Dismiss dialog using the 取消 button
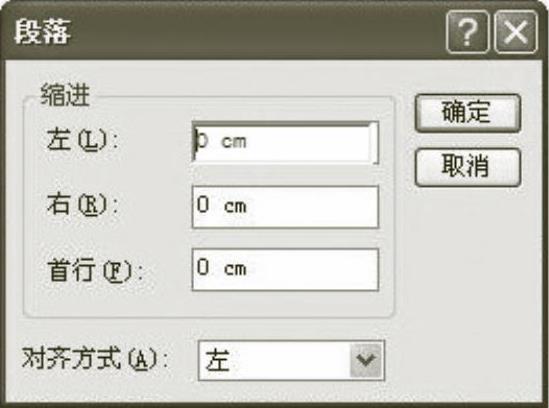This screenshot has width=549, height=408. click(467, 167)
